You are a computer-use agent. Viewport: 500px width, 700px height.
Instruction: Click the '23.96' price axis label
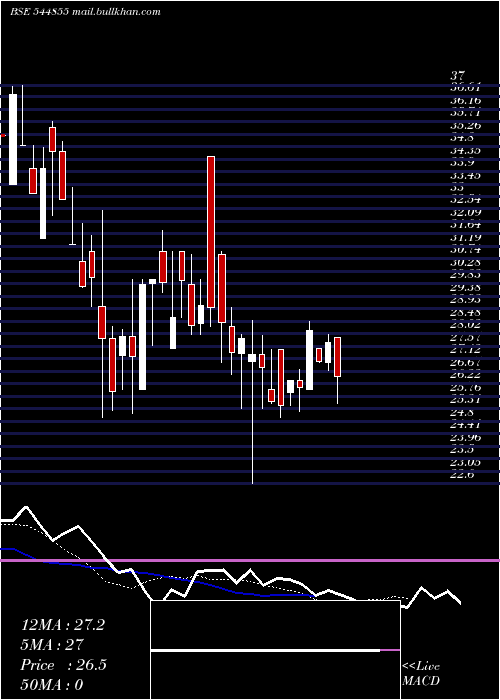[466, 438]
